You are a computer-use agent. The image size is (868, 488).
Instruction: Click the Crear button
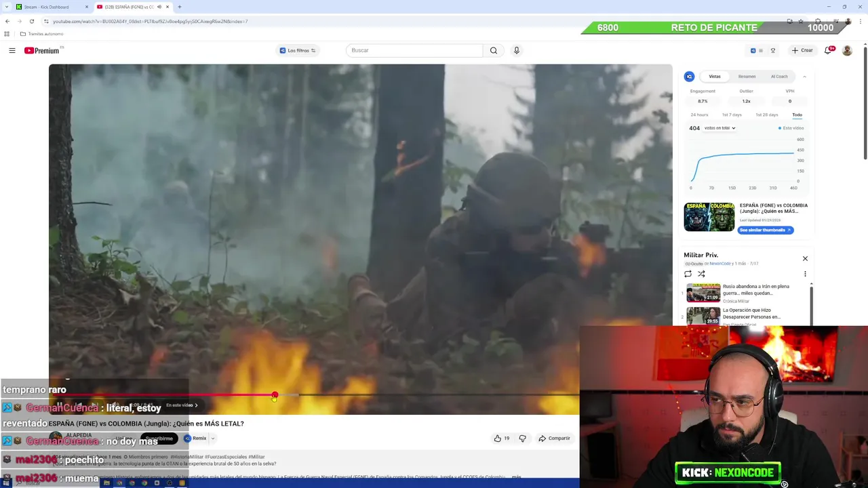click(x=802, y=50)
